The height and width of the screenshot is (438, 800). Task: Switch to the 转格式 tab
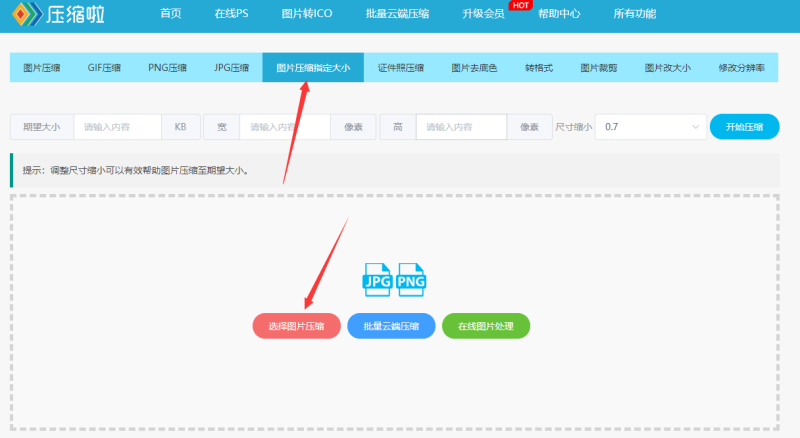(539, 67)
